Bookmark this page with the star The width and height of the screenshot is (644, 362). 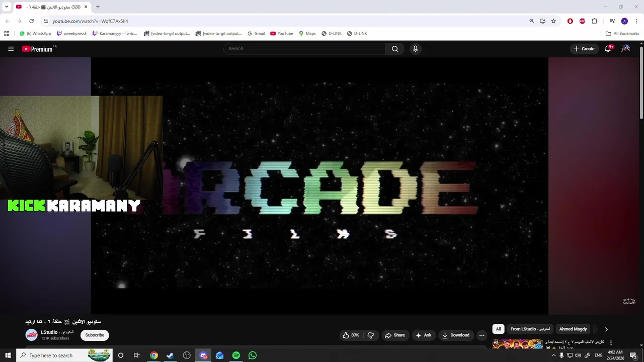click(553, 21)
